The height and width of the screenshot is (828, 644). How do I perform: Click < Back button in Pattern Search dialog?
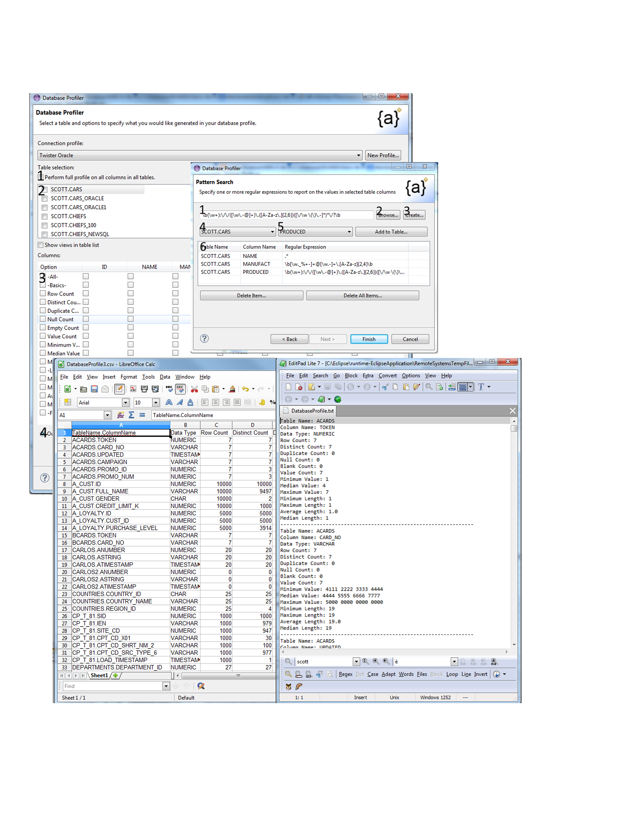(x=289, y=339)
